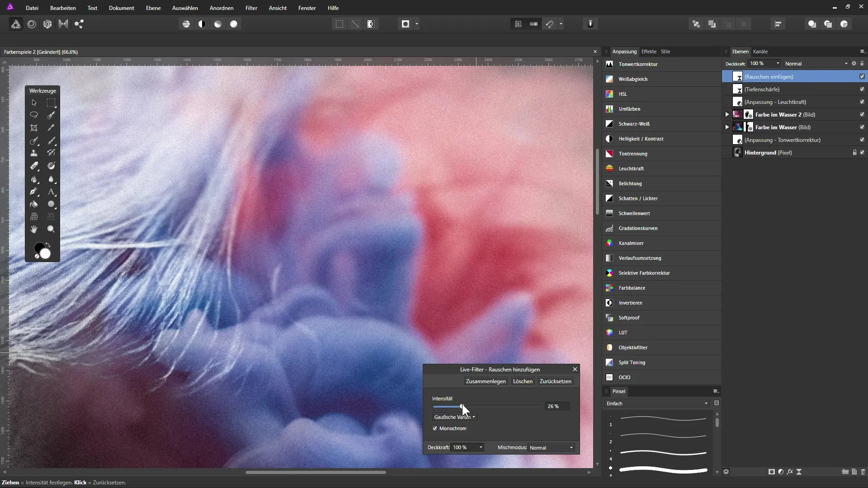This screenshot has height=488, width=868.
Task: Select the Text tool
Action: click(x=51, y=192)
